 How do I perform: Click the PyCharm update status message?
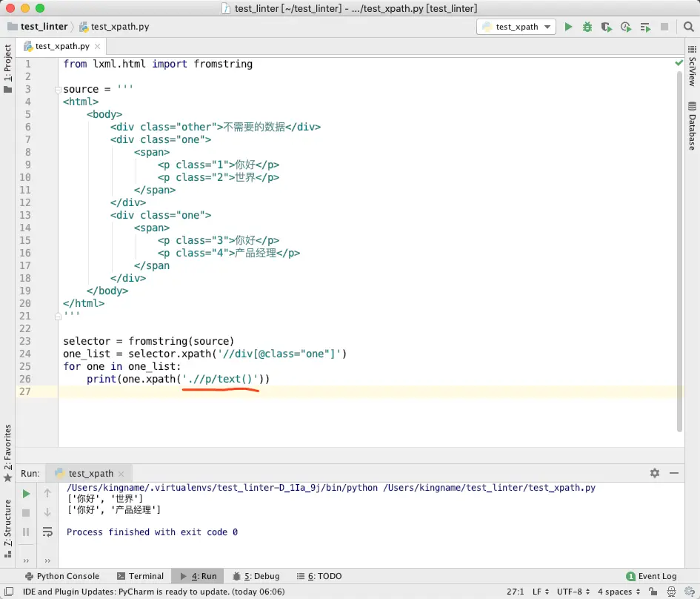click(153, 592)
